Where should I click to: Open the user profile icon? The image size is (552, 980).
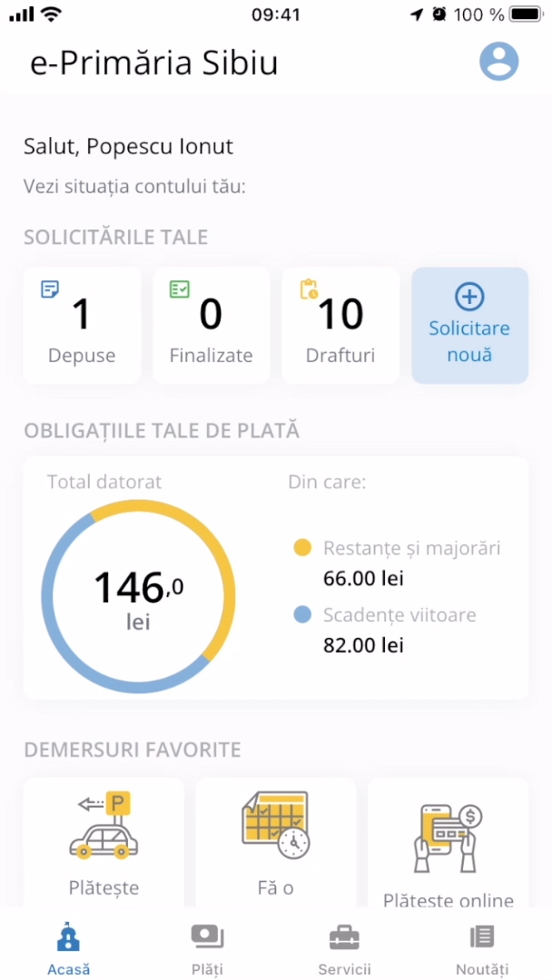tap(498, 62)
